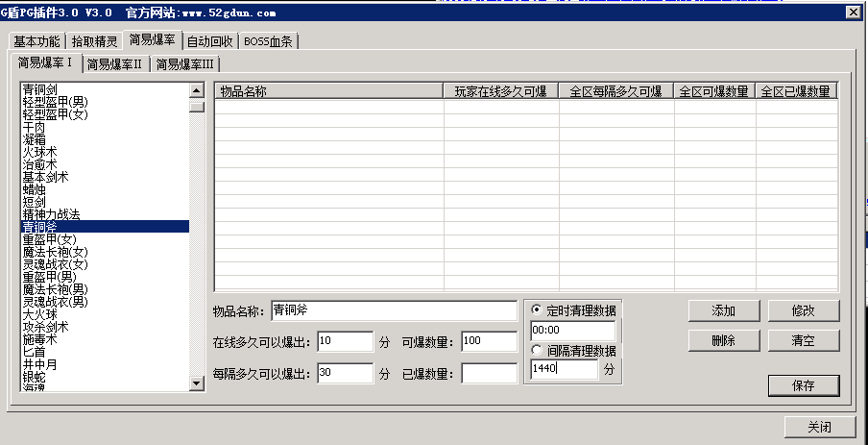Select 井中月 in the item list
The height and width of the screenshot is (445, 868).
[105, 364]
